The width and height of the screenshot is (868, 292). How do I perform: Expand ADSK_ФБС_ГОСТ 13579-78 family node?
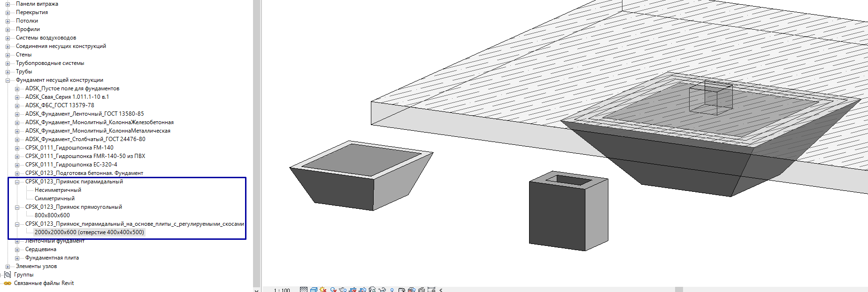click(17, 106)
